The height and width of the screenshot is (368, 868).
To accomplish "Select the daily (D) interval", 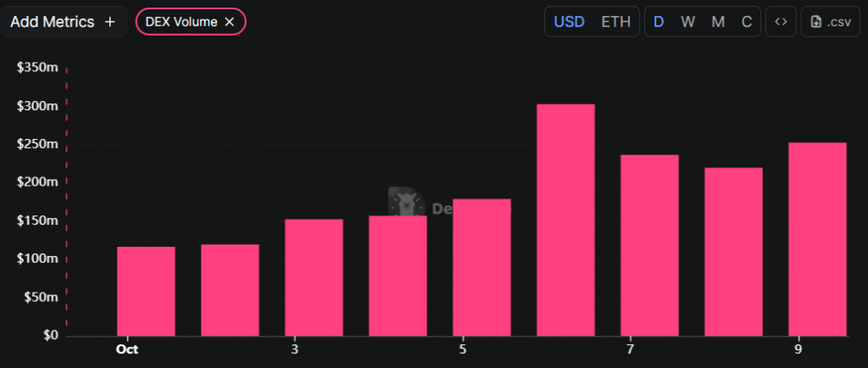I will 659,22.
